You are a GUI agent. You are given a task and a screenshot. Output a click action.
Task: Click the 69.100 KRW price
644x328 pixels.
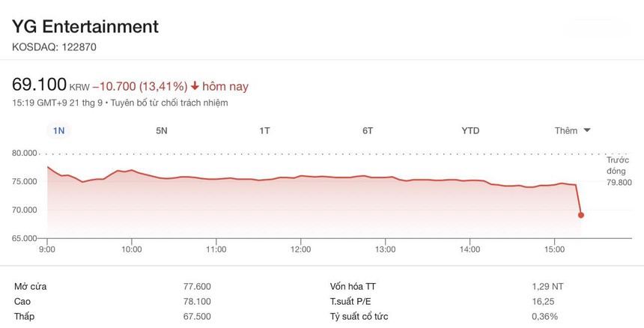pyautogui.click(x=40, y=85)
